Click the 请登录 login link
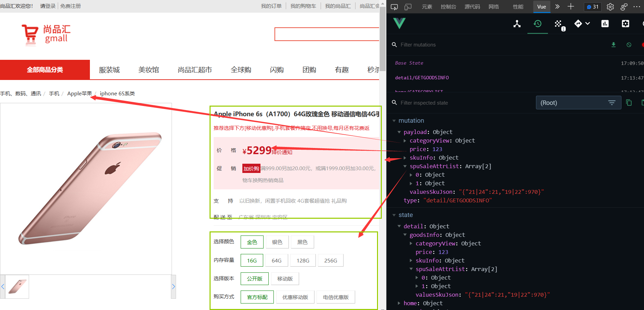The height and width of the screenshot is (310, 644). [48, 6]
